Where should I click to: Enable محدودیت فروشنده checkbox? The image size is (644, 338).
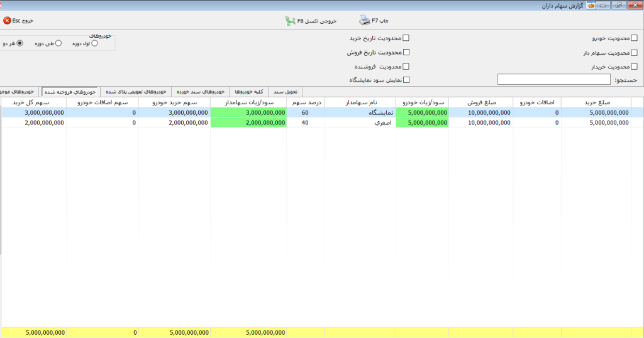[x=406, y=67]
